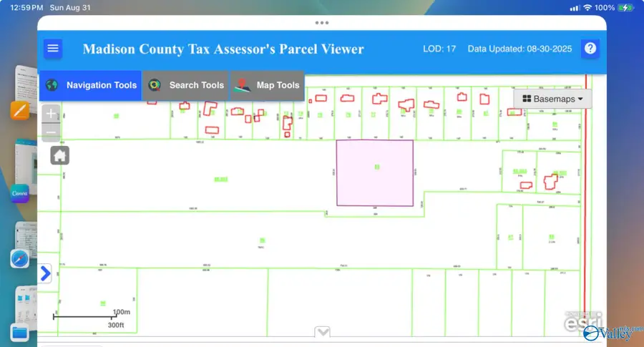Click the Madison County Parcel Viewer title
Screen dimensions: 644x347
[223, 49]
